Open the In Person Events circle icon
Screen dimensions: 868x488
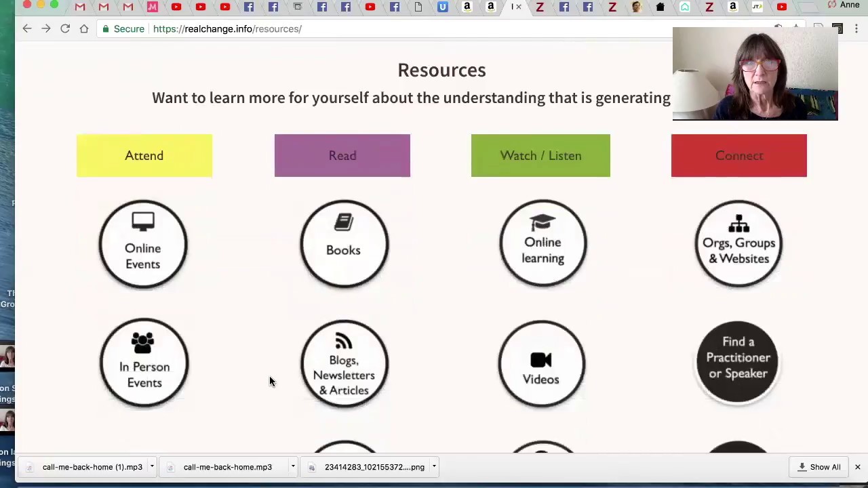coord(144,363)
